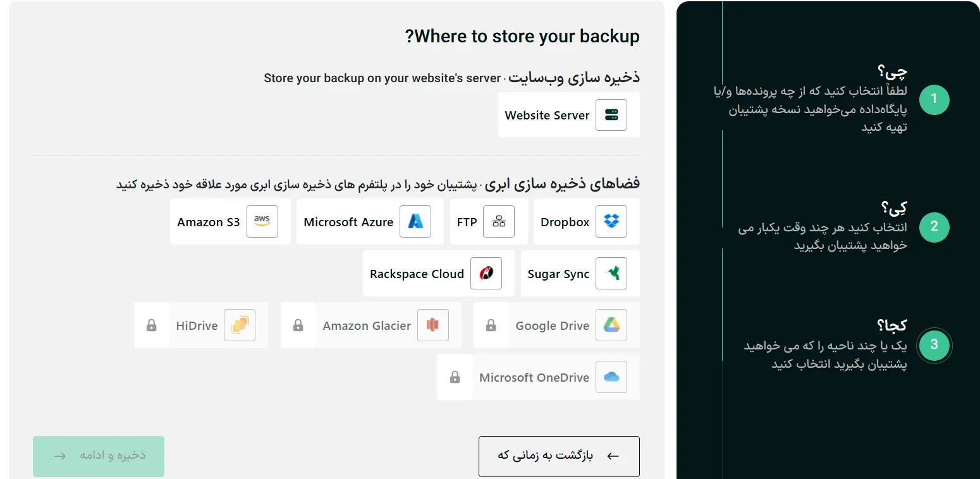The height and width of the screenshot is (479, 980).
Task: Open the چی؟ step heading
Action: 892,71
